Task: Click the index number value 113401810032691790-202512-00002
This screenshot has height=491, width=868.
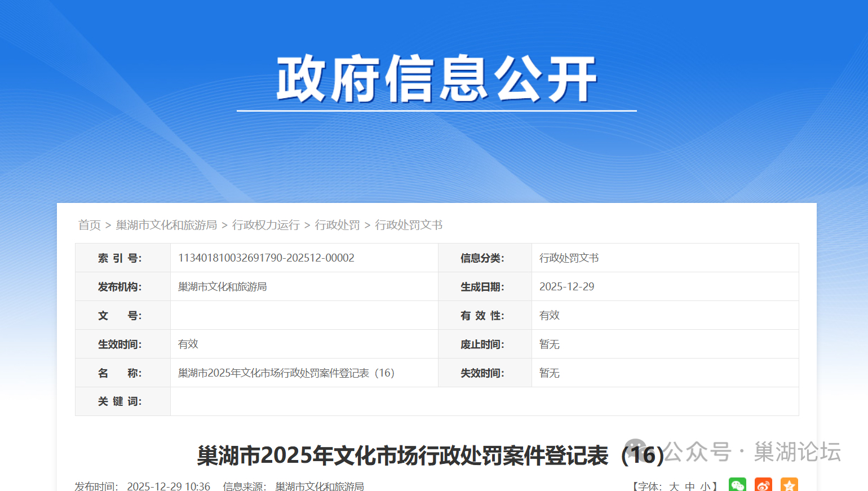Action: (x=266, y=258)
